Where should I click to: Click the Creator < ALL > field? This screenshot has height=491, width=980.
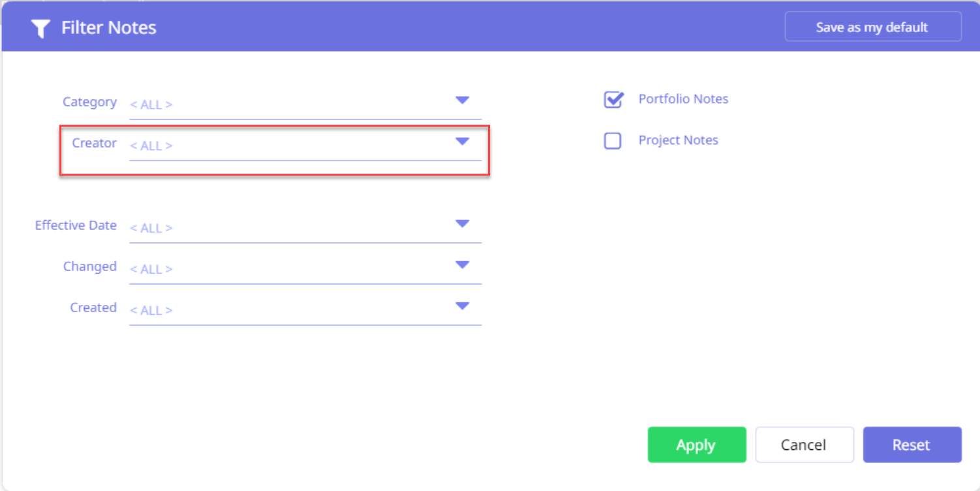pyautogui.click(x=287, y=146)
